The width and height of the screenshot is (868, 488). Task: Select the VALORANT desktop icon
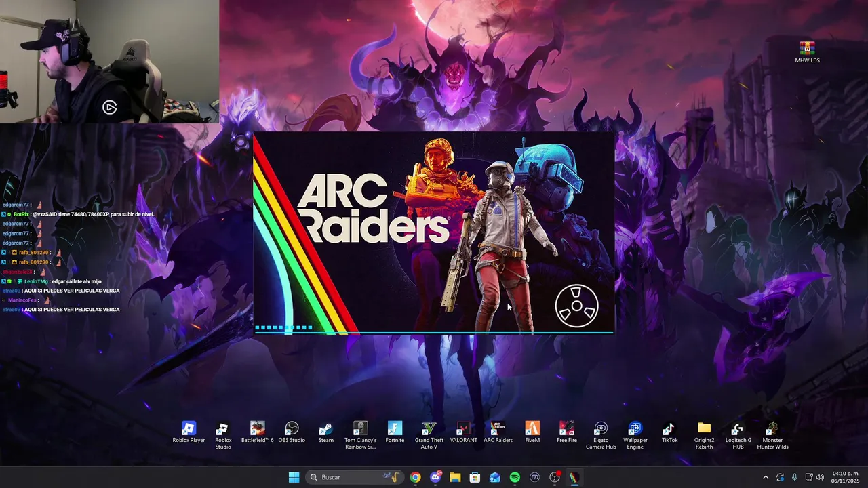(464, 432)
